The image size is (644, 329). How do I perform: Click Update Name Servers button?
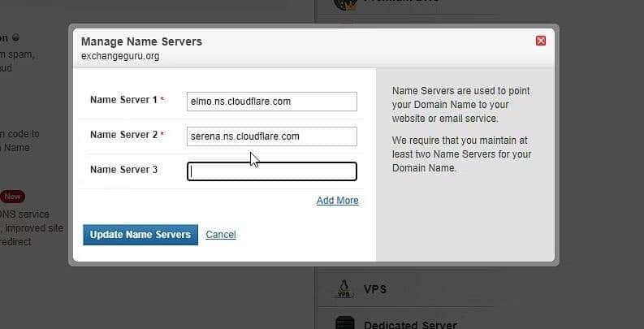[x=140, y=235]
